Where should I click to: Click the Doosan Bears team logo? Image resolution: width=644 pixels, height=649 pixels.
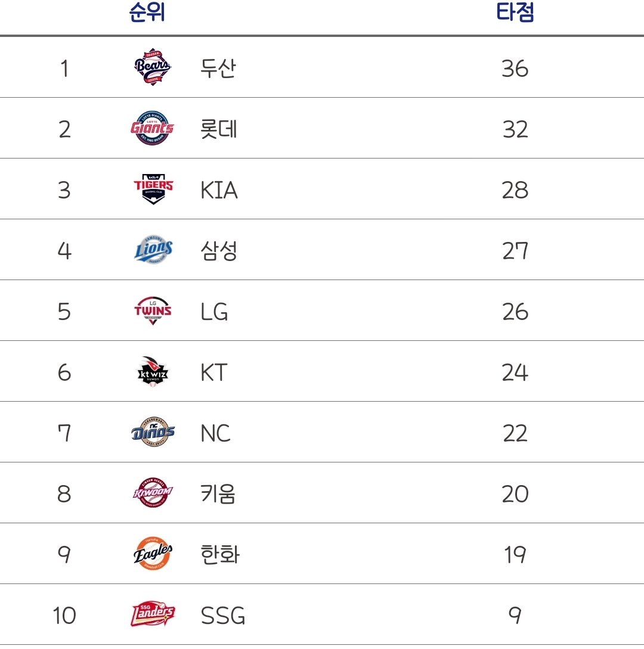[x=153, y=68]
